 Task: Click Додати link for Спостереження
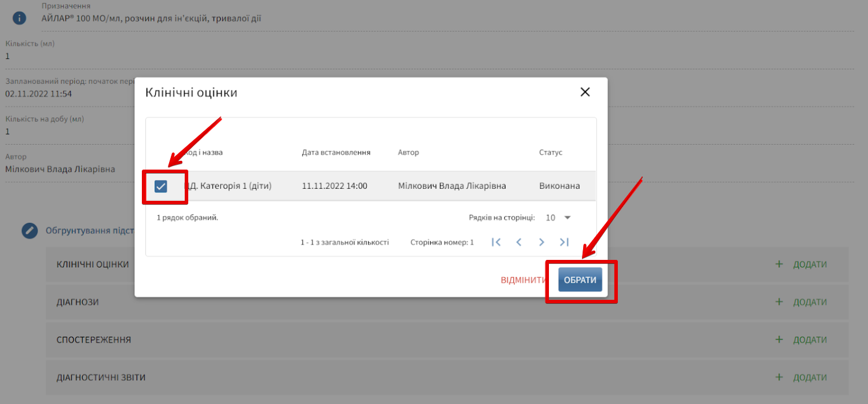pos(810,340)
